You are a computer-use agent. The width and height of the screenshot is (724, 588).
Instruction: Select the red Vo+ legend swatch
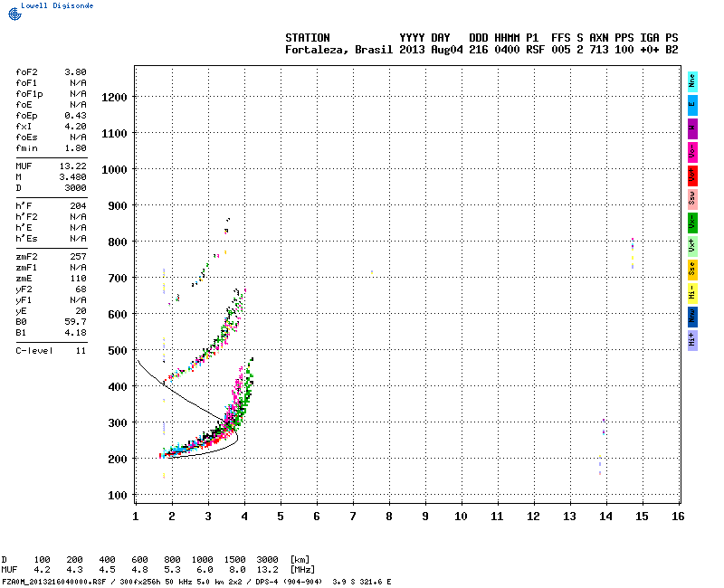pyautogui.click(x=692, y=175)
